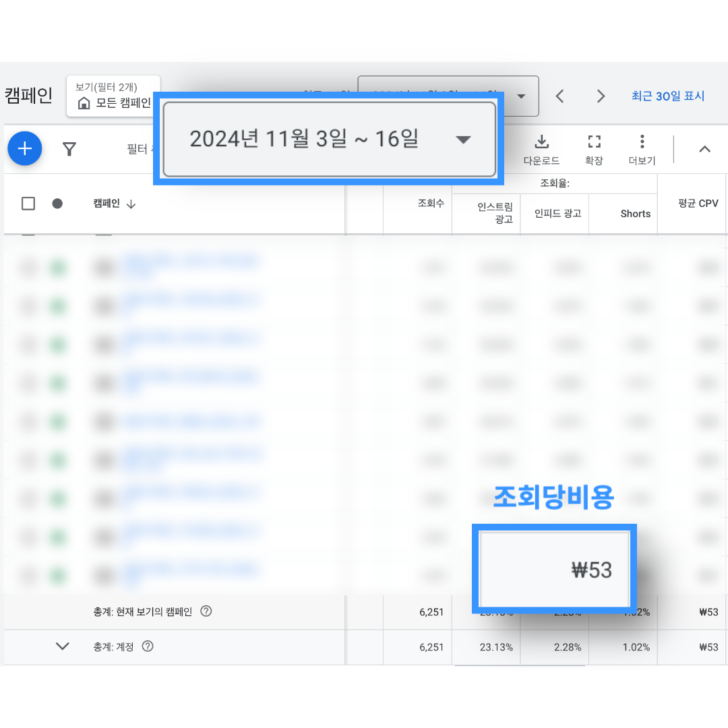This screenshot has height=728, width=728.
Task: Collapse the toolbar with the up chevron
Action: click(x=704, y=149)
